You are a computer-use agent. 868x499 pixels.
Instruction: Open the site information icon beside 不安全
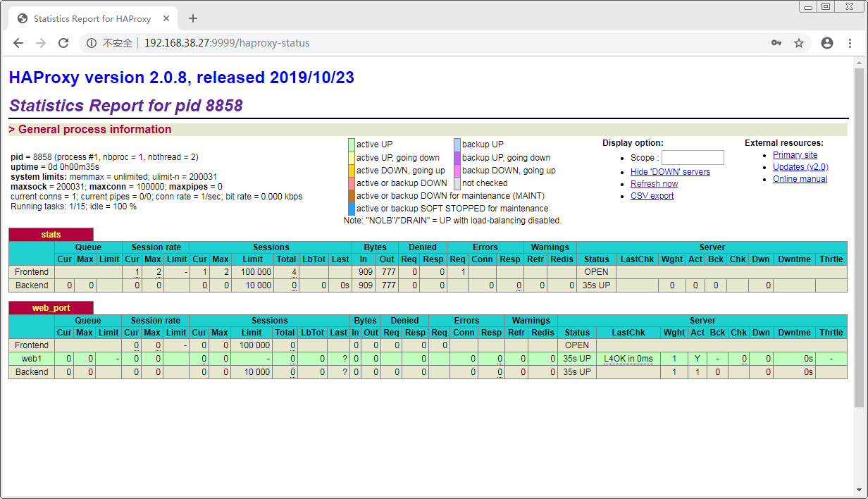click(91, 43)
